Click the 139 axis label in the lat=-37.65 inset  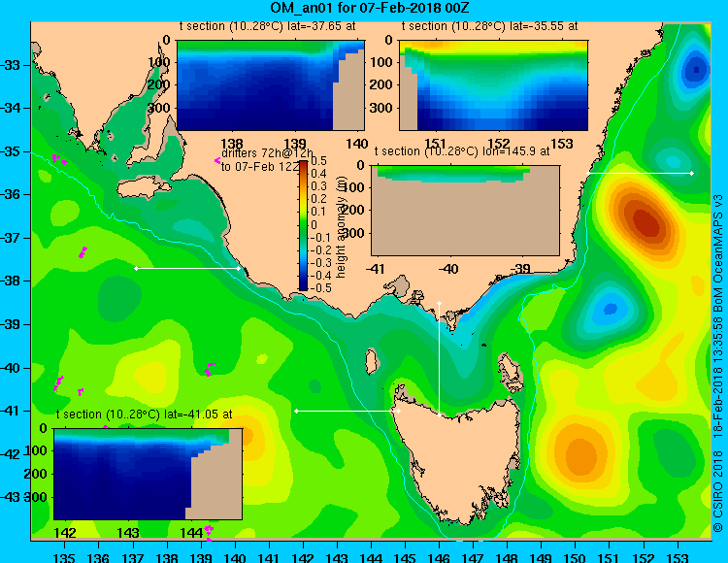coord(295,144)
